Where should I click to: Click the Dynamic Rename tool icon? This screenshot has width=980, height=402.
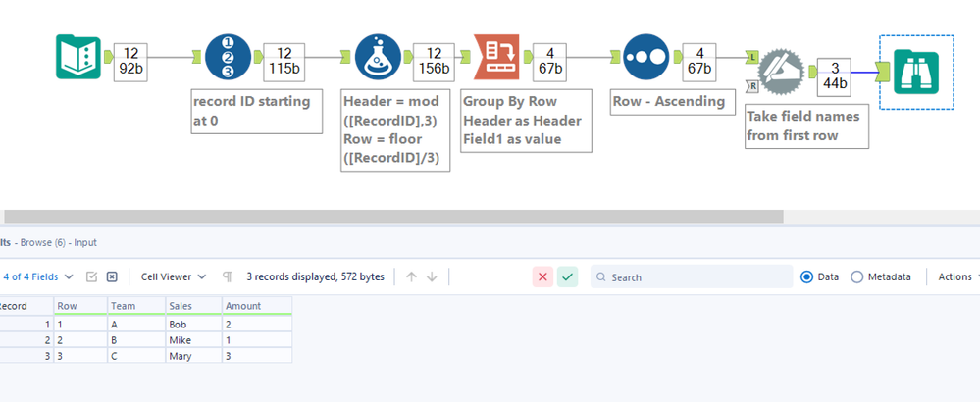[x=783, y=71]
